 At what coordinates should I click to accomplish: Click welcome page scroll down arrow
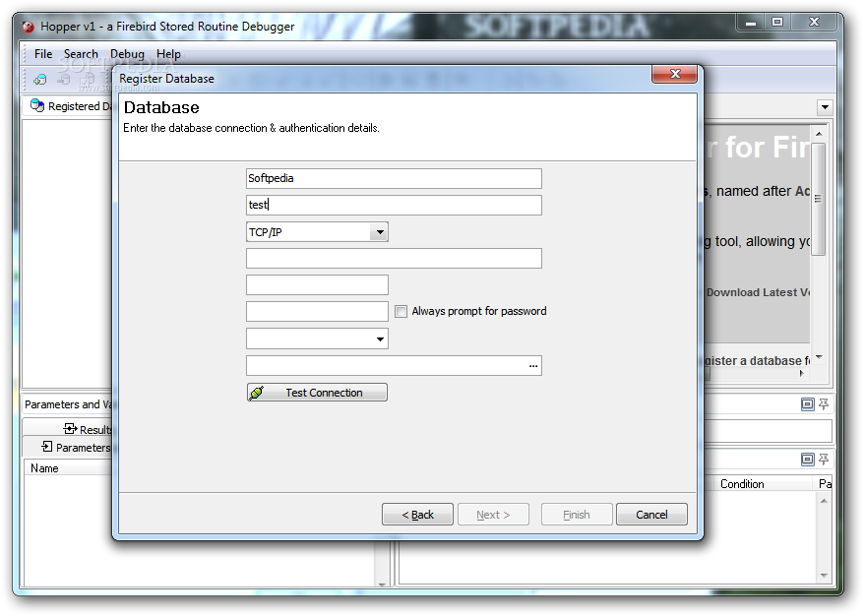(819, 357)
